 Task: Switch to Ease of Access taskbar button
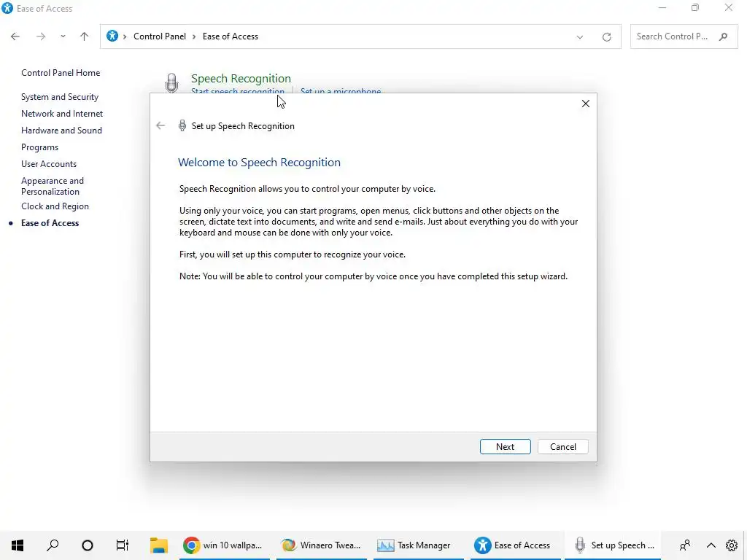click(516, 545)
